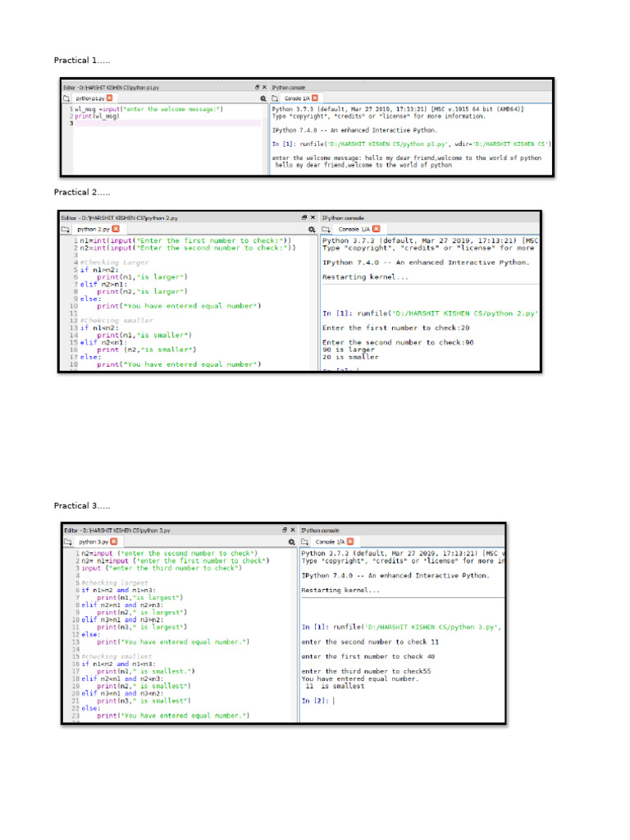Click 'Enter the first number to check:20' line

pos(396,328)
